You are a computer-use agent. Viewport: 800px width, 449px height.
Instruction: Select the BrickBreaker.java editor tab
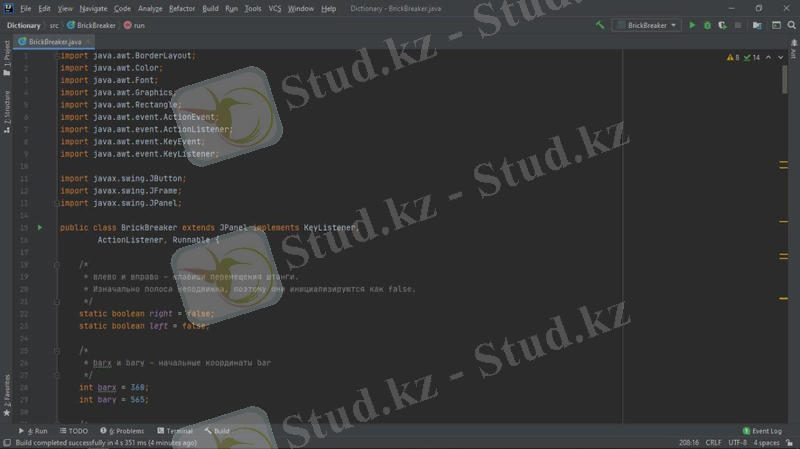(x=54, y=42)
